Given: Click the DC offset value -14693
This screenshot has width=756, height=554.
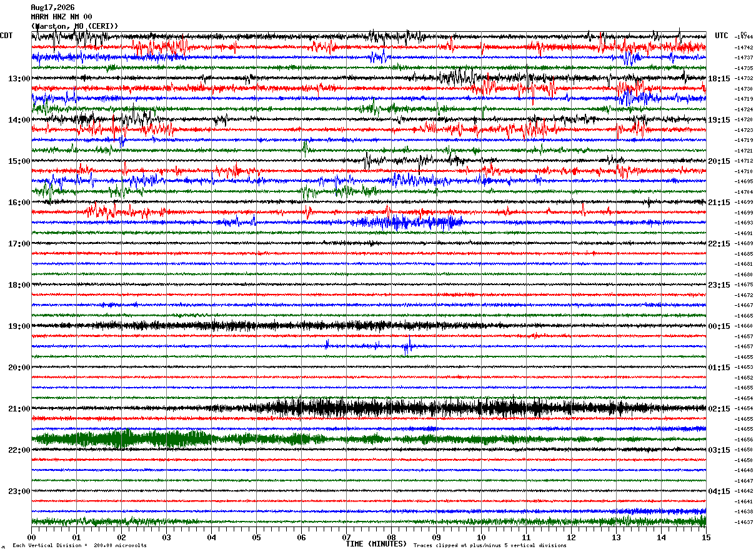Looking at the screenshot, I should (x=744, y=223).
